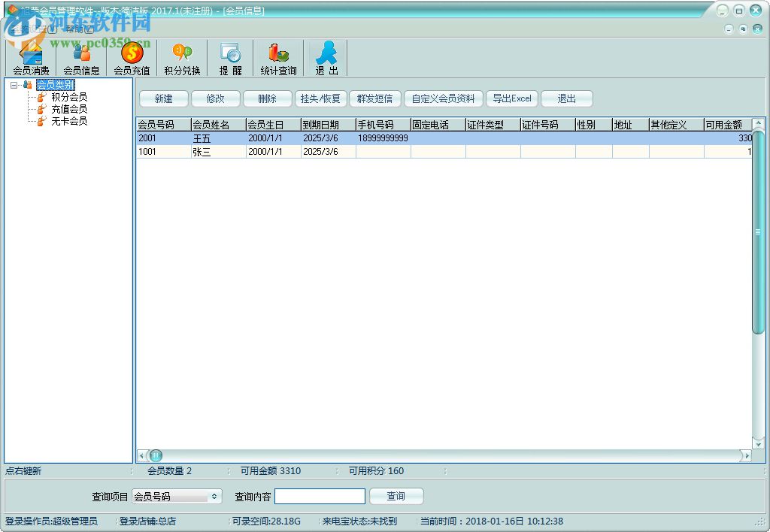Click the icon beside 无卡会员
The width and height of the screenshot is (770, 532).
pos(42,121)
